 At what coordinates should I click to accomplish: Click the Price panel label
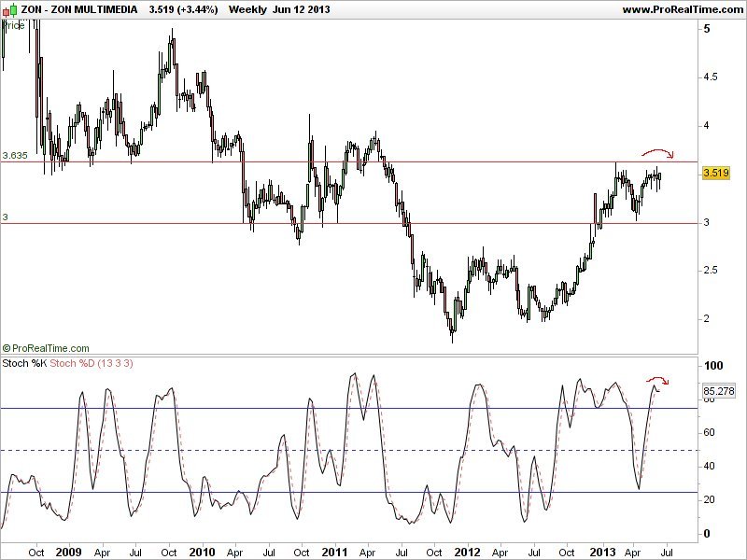13,26
